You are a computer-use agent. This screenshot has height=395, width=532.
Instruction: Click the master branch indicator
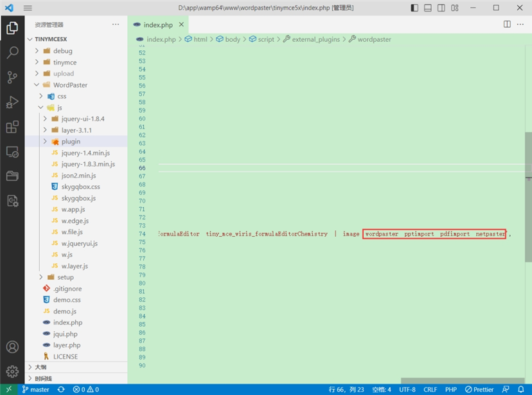[35, 389]
